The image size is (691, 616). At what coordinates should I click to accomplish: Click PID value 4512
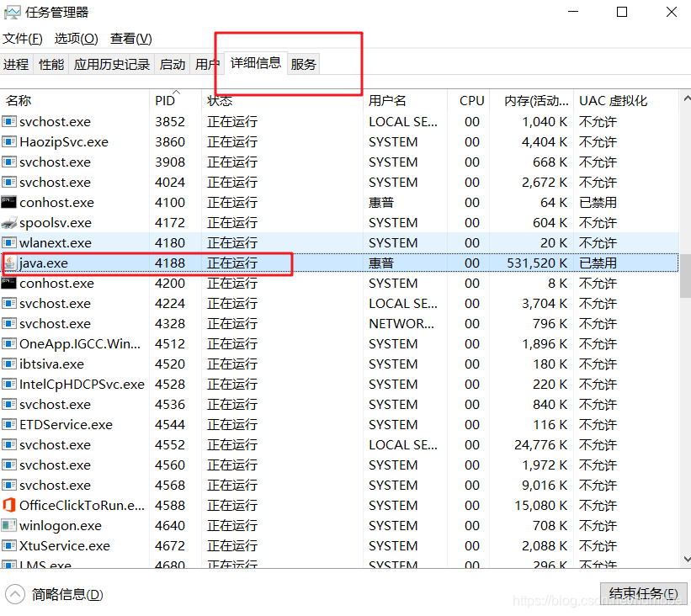point(170,343)
